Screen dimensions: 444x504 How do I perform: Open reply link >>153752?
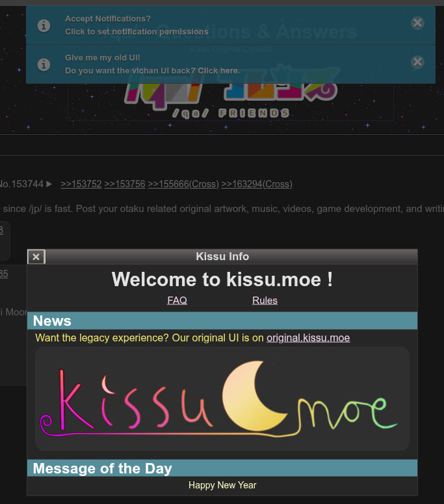click(81, 184)
